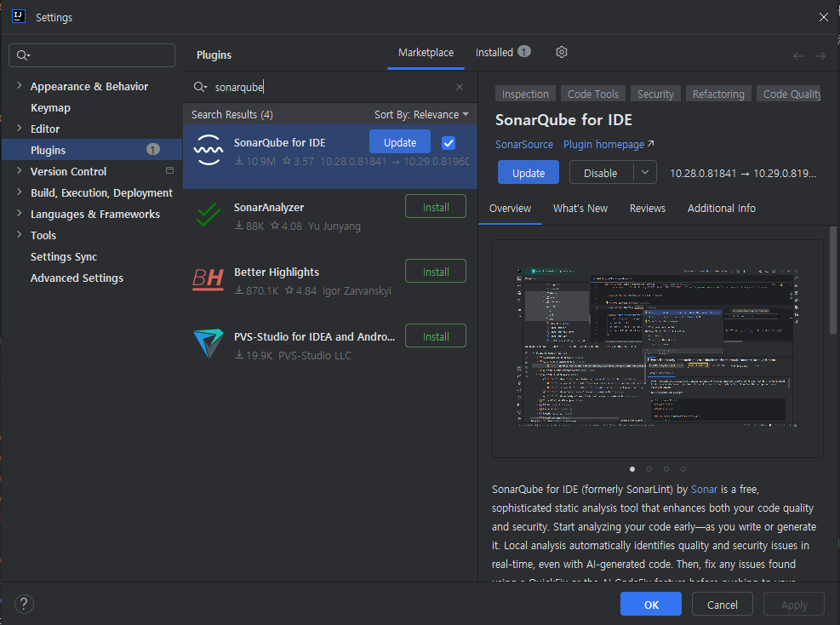Show the third screenshot carousel dot
This screenshot has width=840, height=625.
[x=666, y=469]
